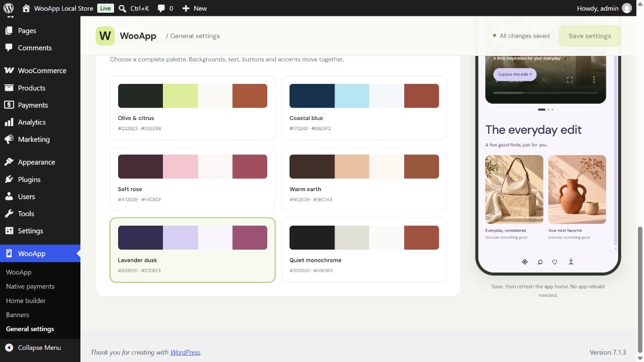Viewport: 644px width, 362px height.
Task: Click the Explore the edit button in preview
Action: 515,74
